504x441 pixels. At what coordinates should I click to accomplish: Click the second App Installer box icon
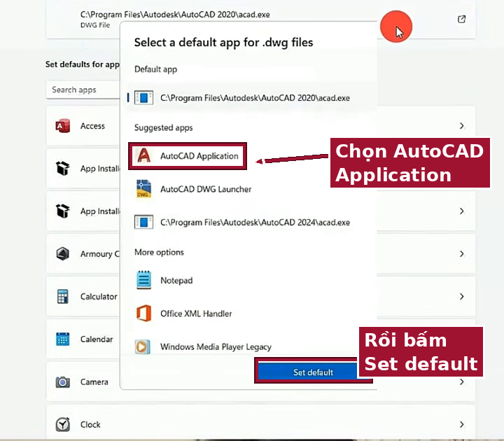[63, 211]
